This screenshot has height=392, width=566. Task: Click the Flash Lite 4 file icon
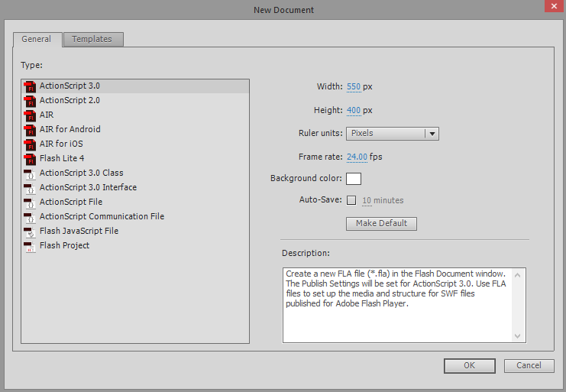tap(30, 159)
